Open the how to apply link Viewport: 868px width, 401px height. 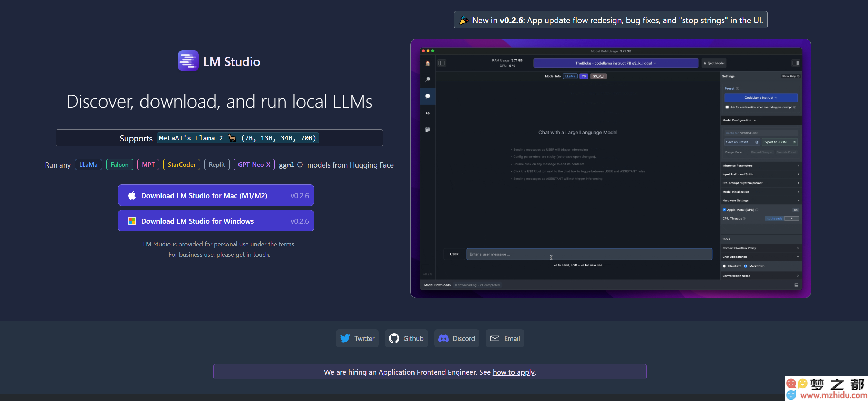513,372
